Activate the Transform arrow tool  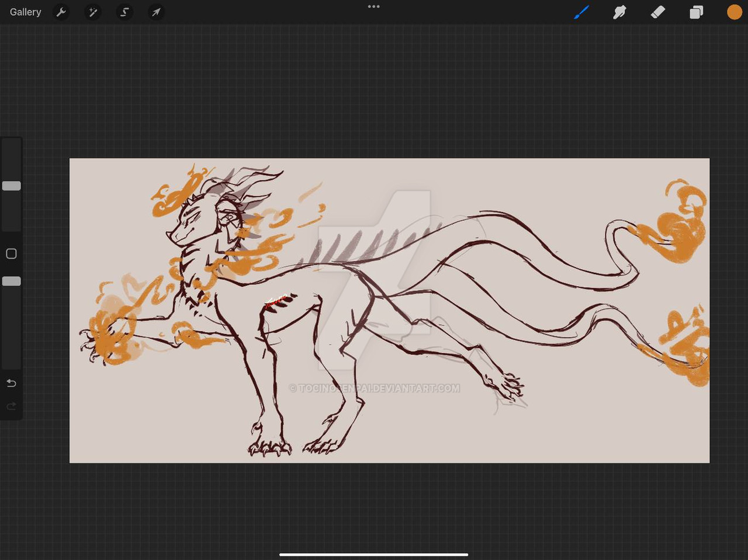click(x=156, y=12)
